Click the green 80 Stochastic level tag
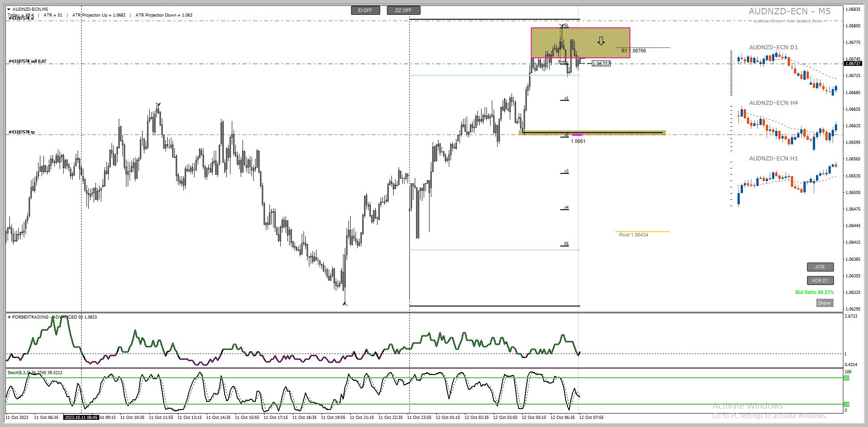 pos(846,378)
